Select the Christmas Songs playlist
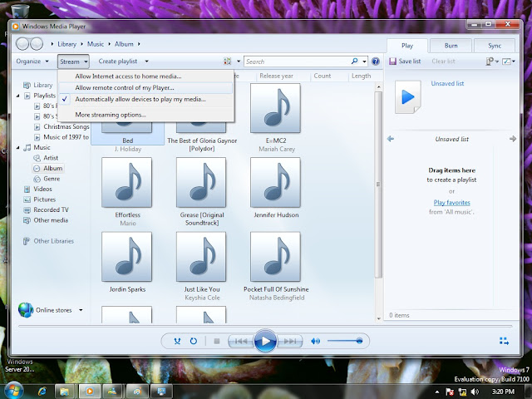This screenshot has height=399, width=532. [x=62, y=126]
